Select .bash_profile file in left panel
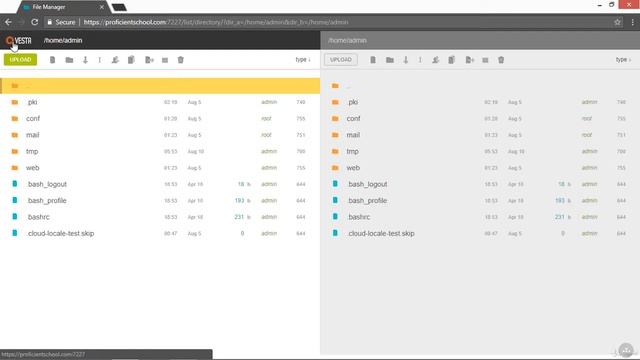Viewport: 640px width, 360px height. click(x=160, y=200)
